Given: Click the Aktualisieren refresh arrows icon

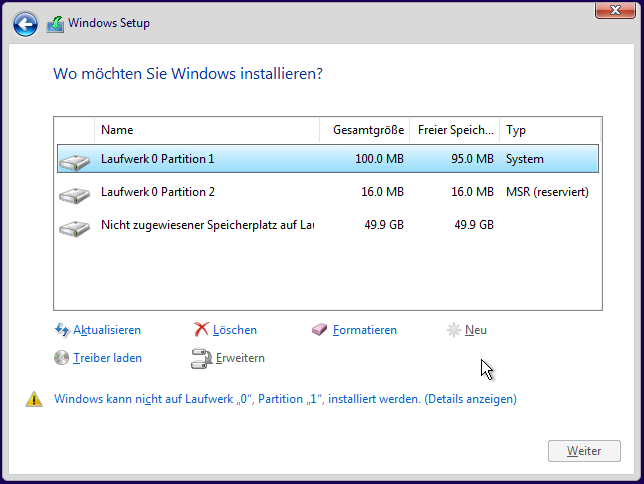Looking at the screenshot, I should pos(62,330).
